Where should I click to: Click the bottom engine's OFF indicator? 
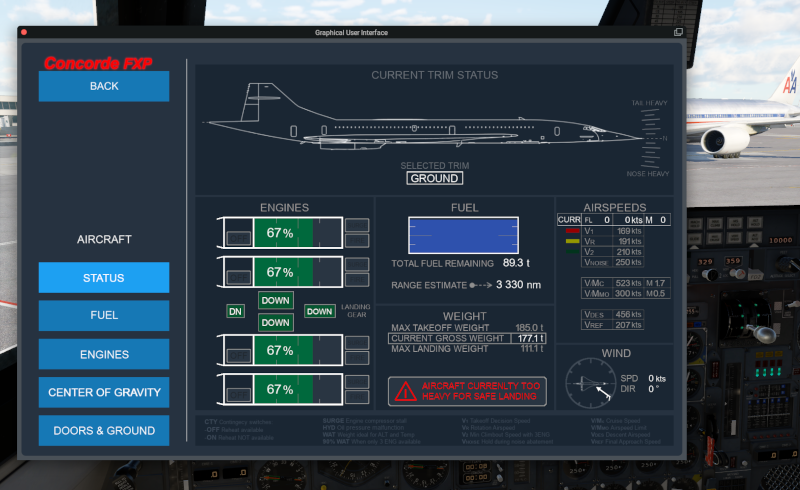pos(238,395)
